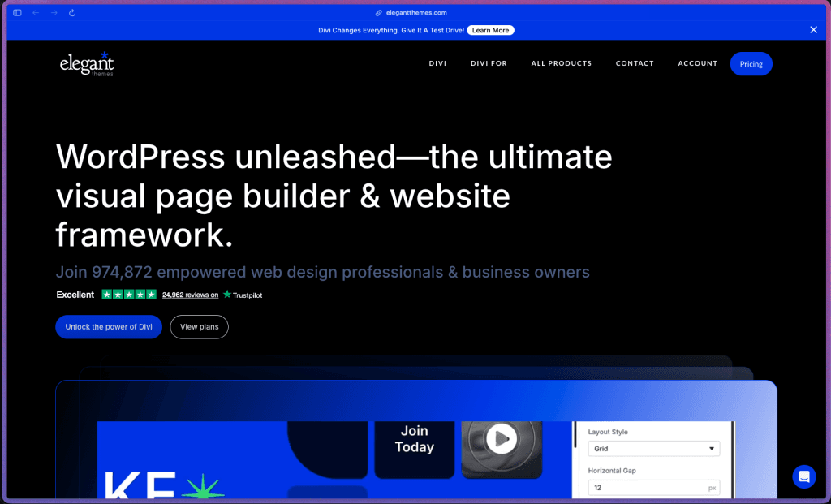The width and height of the screenshot is (831, 504).
Task: Click Unlock the power of Divi
Action: pos(109,327)
